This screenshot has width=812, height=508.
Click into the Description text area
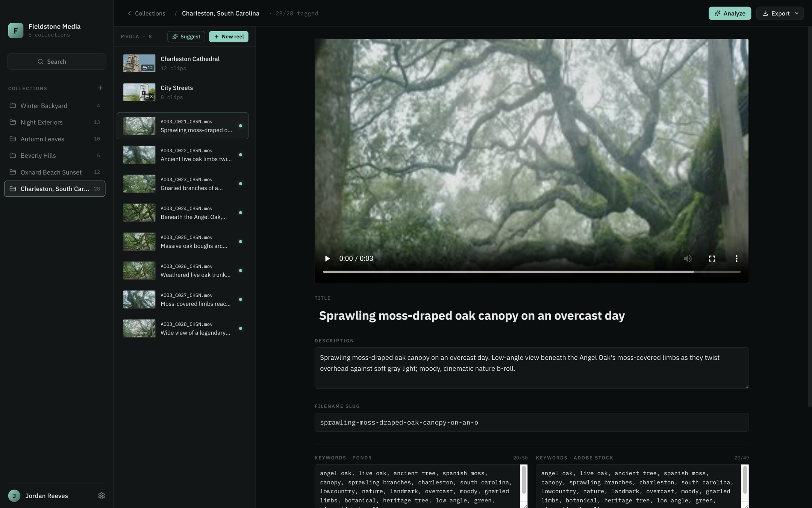(x=532, y=368)
